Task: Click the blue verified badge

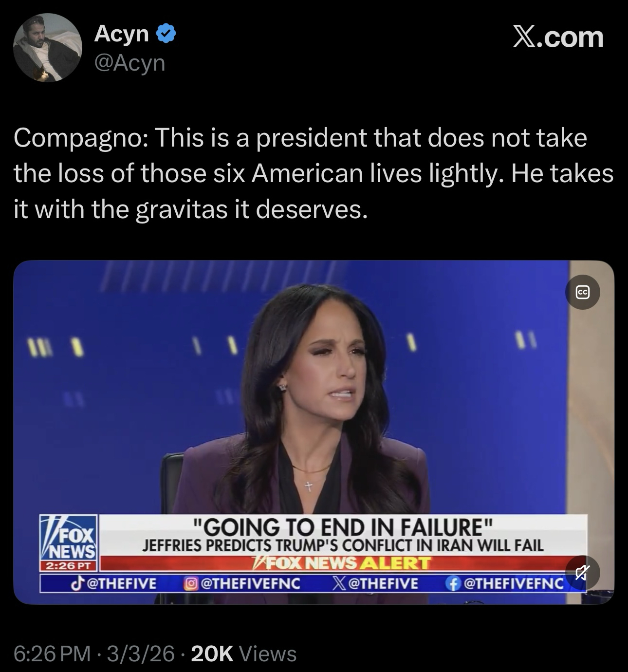Action: point(166,34)
